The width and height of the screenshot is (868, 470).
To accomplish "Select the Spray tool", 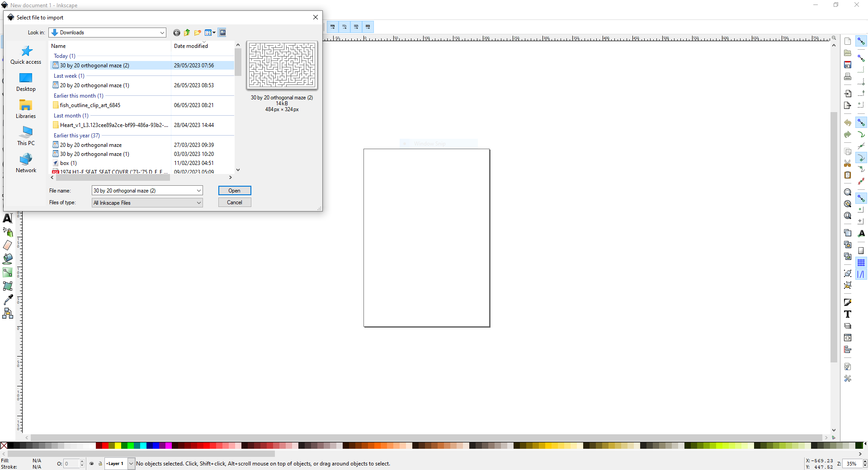I will coord(8,232).
